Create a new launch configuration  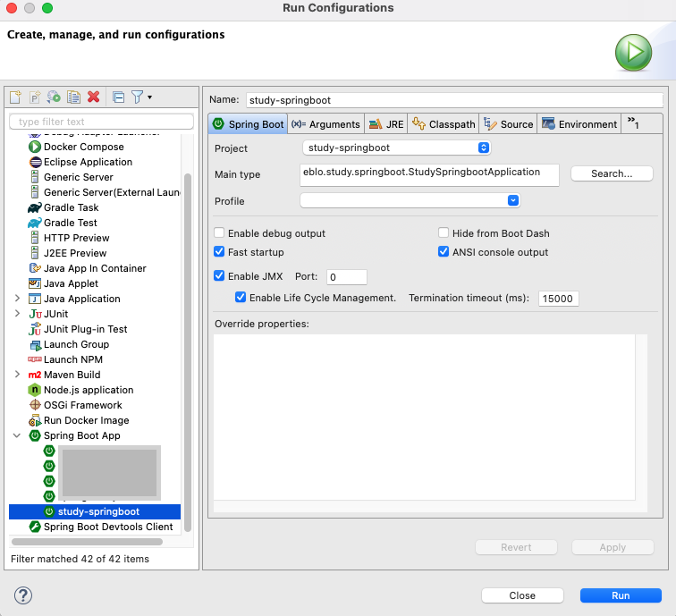point(15,97)
